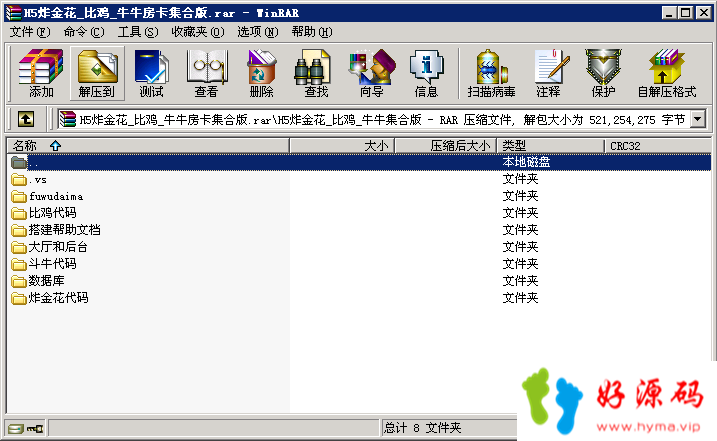The width and height of the screenshot is (717, 441).
Task: Select the fuwudaima folder icon
Action: pos(19,196)
